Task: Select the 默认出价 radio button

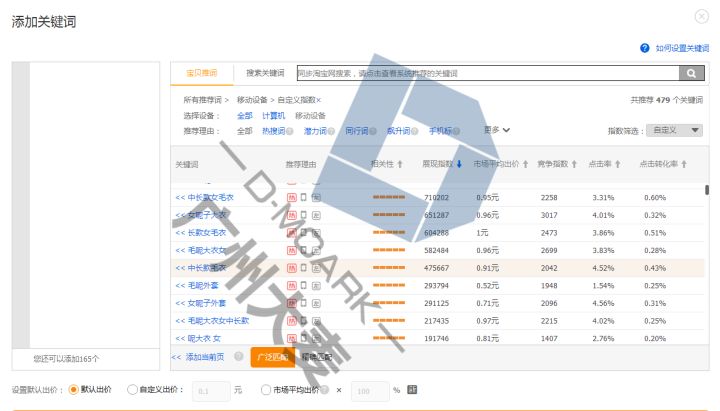Action: pos(73,390)
